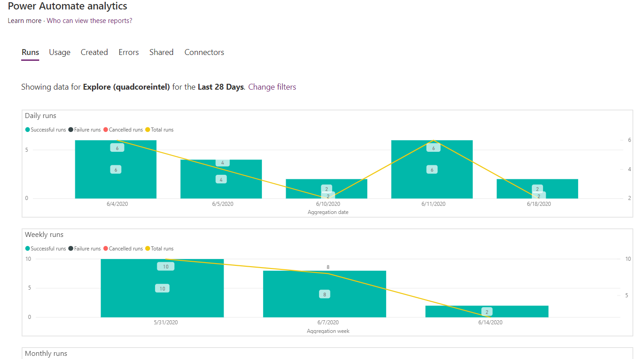Open the Created tab
This screenshot has height=359, width=644.
click(94, 52)
